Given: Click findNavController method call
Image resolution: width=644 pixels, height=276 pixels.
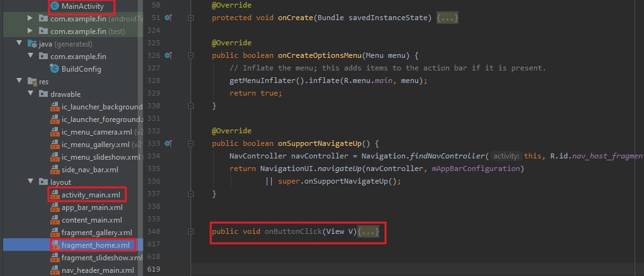Looking at the screenshot, I should click(448, 156).
